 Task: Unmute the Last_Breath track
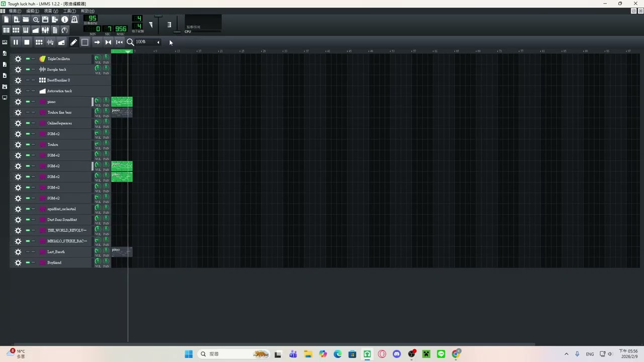(28, 252)
